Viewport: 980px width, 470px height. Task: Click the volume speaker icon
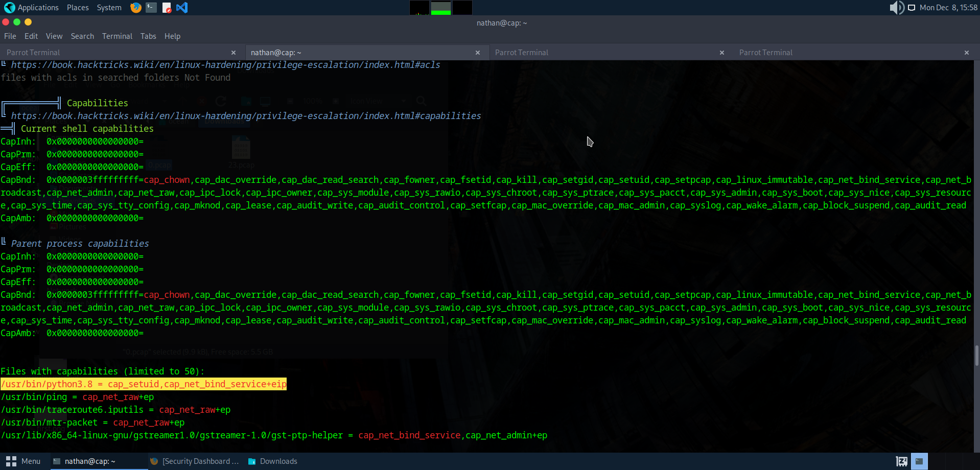pos(896,8)
